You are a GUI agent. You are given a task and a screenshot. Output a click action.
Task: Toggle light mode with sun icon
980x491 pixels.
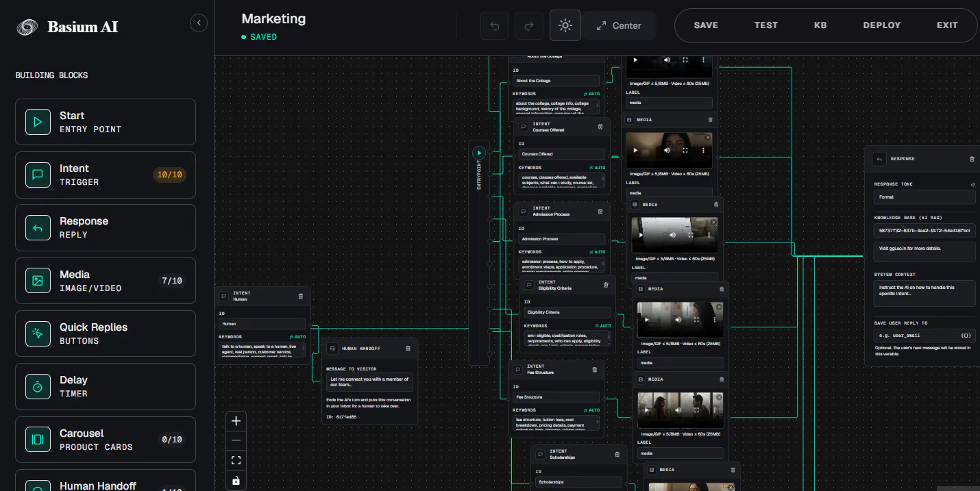(x=565, y=26)
